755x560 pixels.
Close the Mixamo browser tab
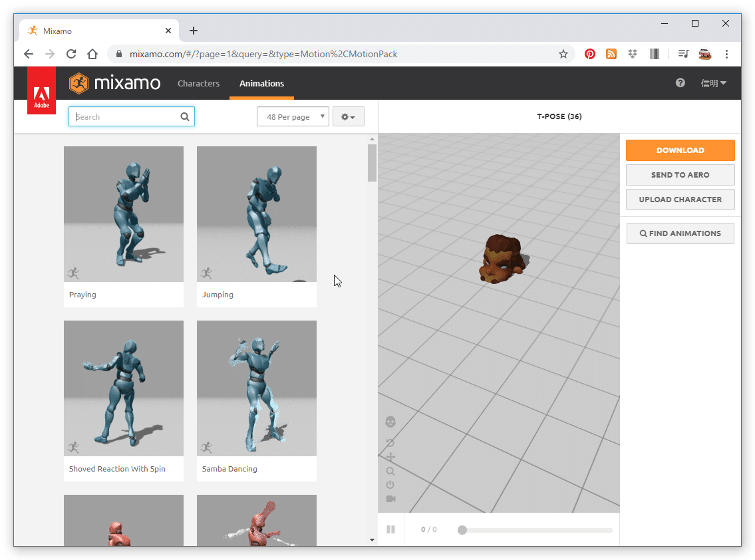click(x=168, y=31)
